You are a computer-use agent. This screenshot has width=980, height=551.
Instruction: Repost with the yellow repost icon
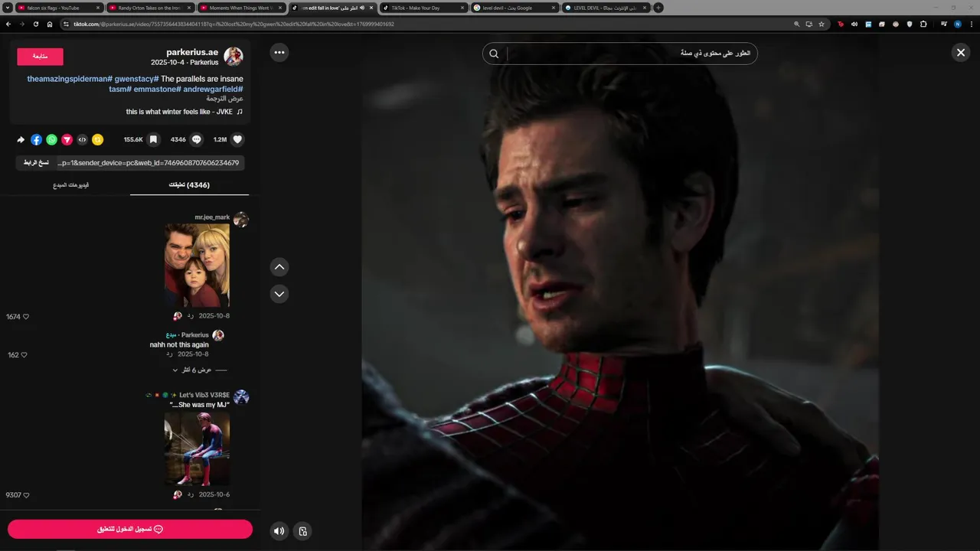(x=97, y=139)
